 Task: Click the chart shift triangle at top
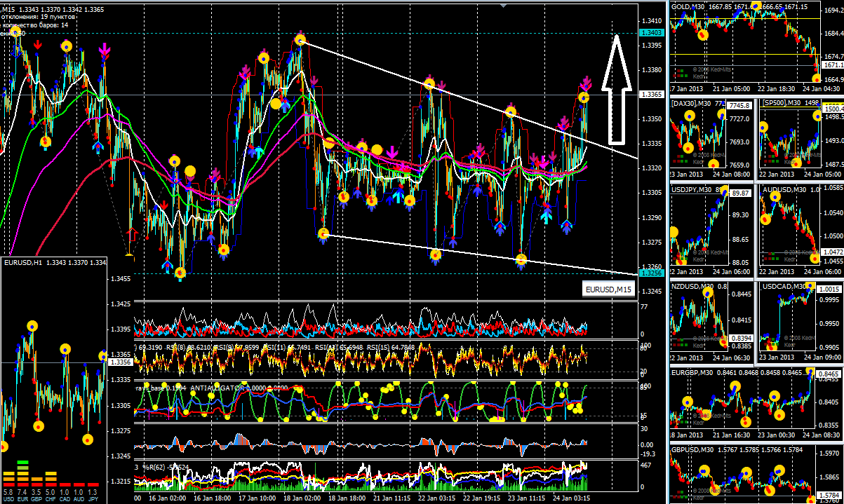tap(502, 4)
